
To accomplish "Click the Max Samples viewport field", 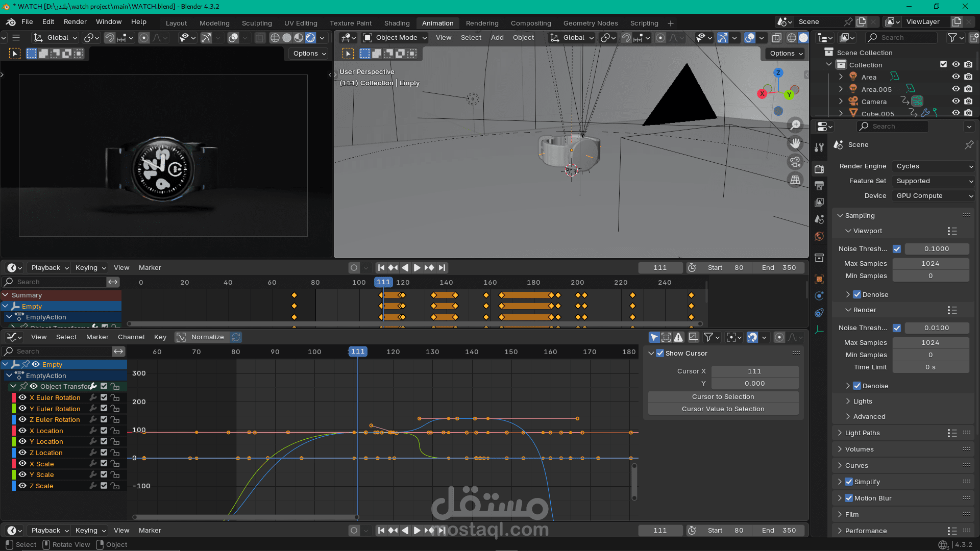I will (930, 264).
